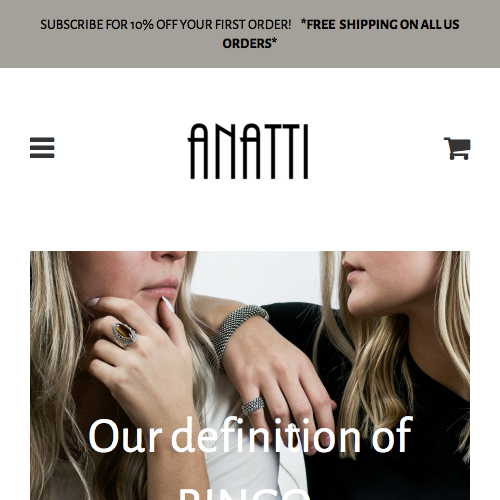
Task: View the shopping cart
Action: point(457,148)
